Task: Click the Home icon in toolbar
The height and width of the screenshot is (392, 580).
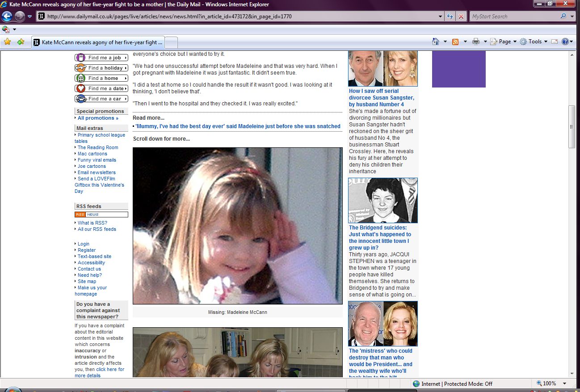Action: click(x=436, y=42)
